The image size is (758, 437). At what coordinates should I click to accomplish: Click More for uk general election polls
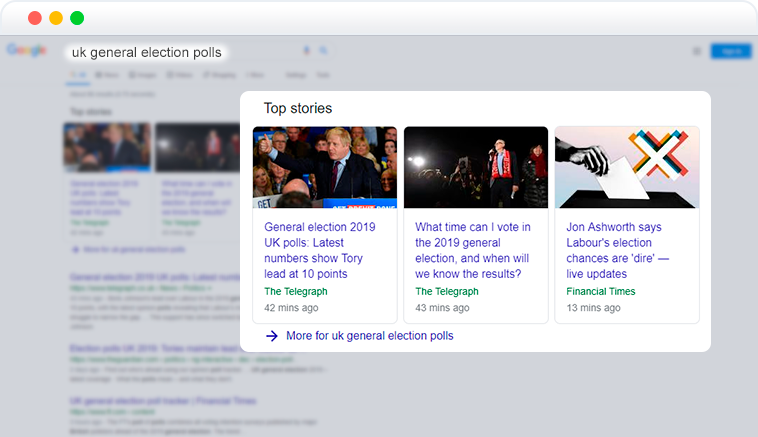[370, 335]
